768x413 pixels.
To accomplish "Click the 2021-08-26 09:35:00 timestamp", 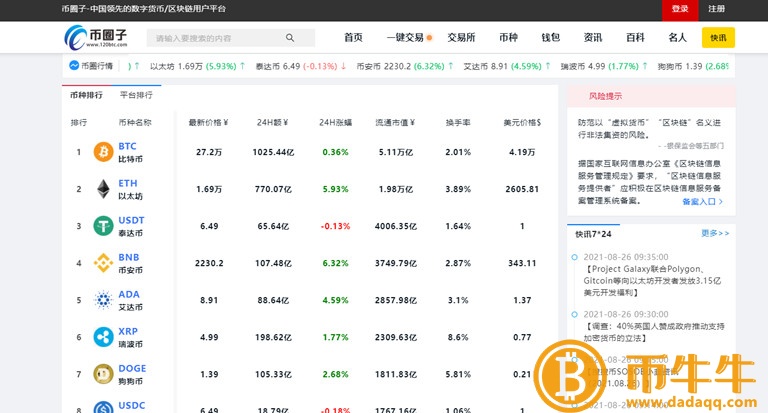I will [x=626, y=257].
